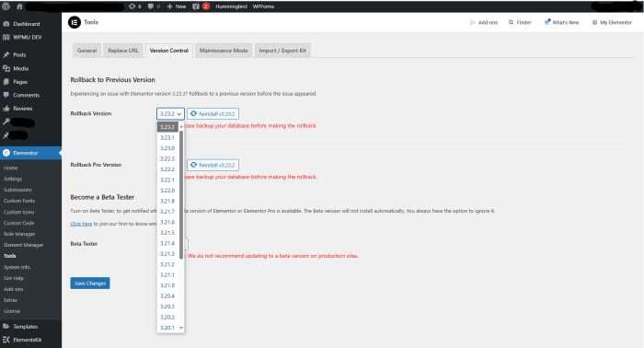Open Elementor Home submenu

pyautogui.click(x=11, y=168)
